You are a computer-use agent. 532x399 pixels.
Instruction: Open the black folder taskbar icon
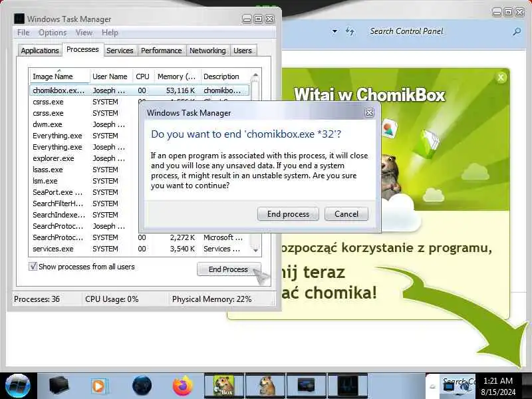click(x=59, y=386)
